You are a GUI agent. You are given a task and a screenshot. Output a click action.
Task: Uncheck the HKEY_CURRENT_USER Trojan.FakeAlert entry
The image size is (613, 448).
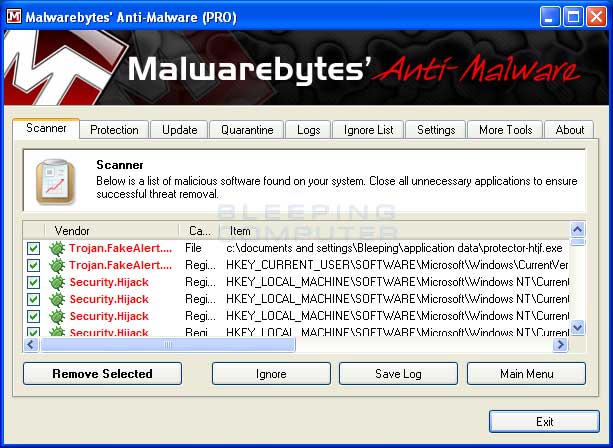tap(33, 265)
